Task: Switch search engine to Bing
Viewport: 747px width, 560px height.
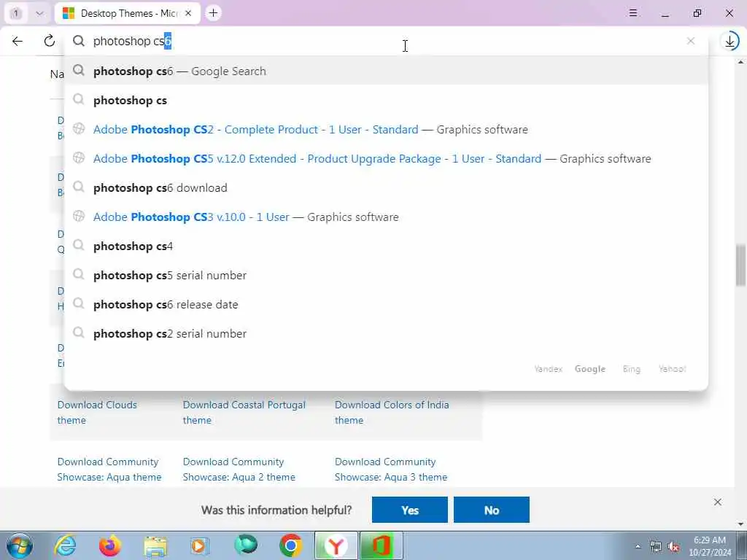Action: 631,369
